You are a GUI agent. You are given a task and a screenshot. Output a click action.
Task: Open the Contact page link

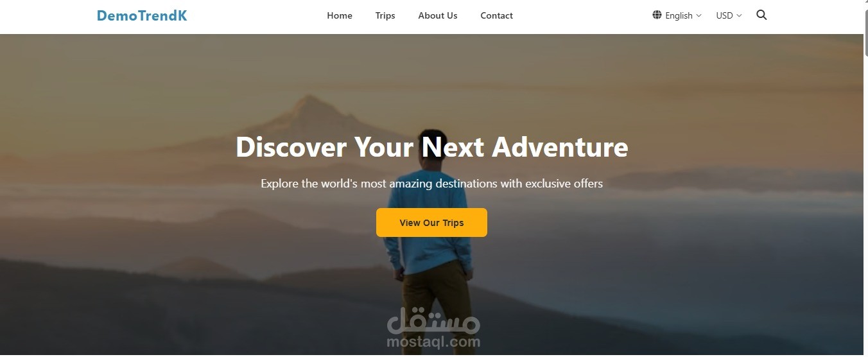(x=496, y=15)
